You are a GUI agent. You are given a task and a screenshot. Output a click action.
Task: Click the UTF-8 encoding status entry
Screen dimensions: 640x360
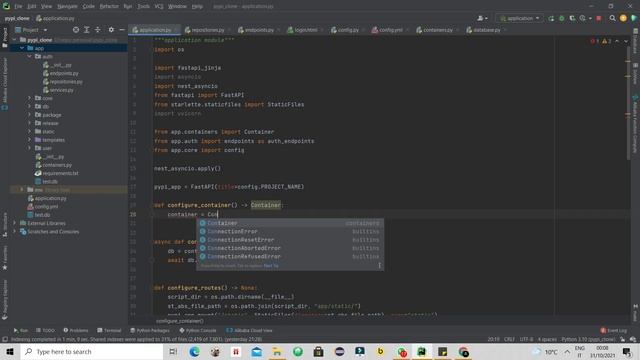[x=526, y=339]
